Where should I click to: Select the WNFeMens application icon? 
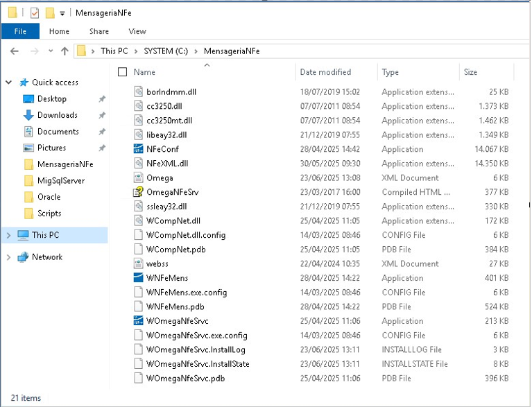pos(138,278)
